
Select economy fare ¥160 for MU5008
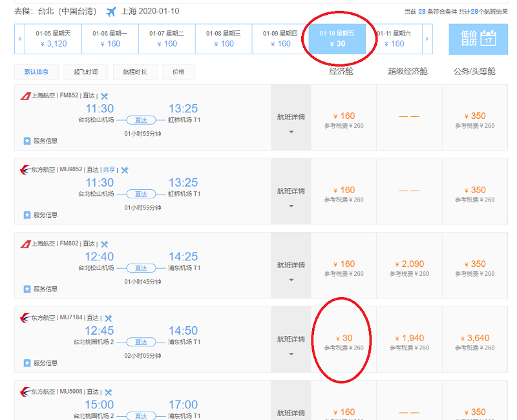(x=344, y=413)
